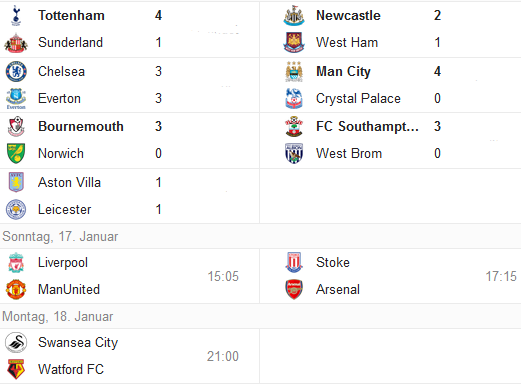Click the Watford FC crest
The image size is (521, 384).
16,369
